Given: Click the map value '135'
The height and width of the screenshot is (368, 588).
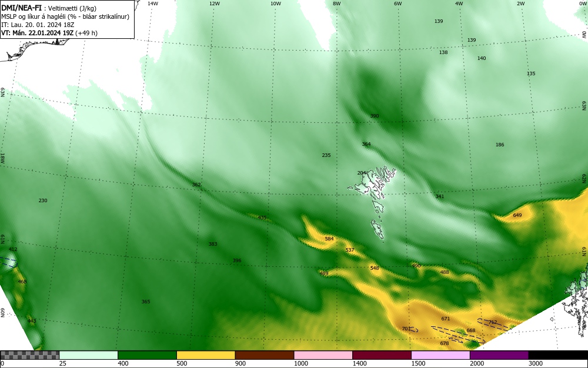Looking at the screenshot, I should (531, 73).
